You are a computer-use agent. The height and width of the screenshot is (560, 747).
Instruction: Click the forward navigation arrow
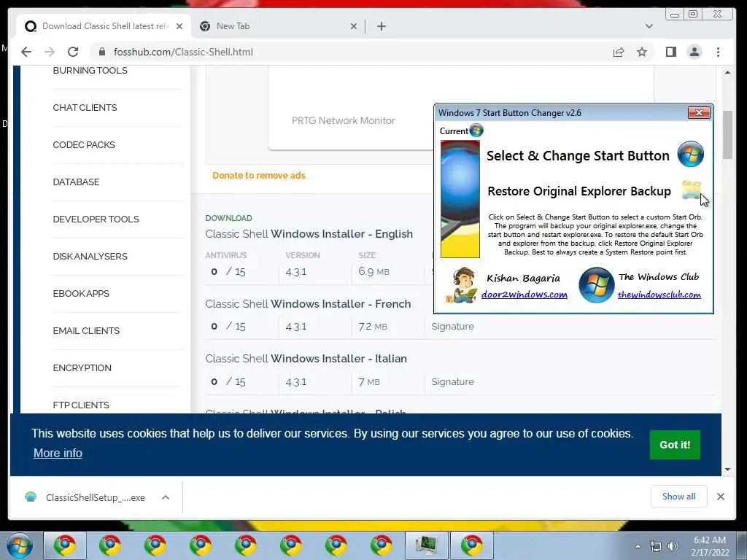(x=50, y=52)
